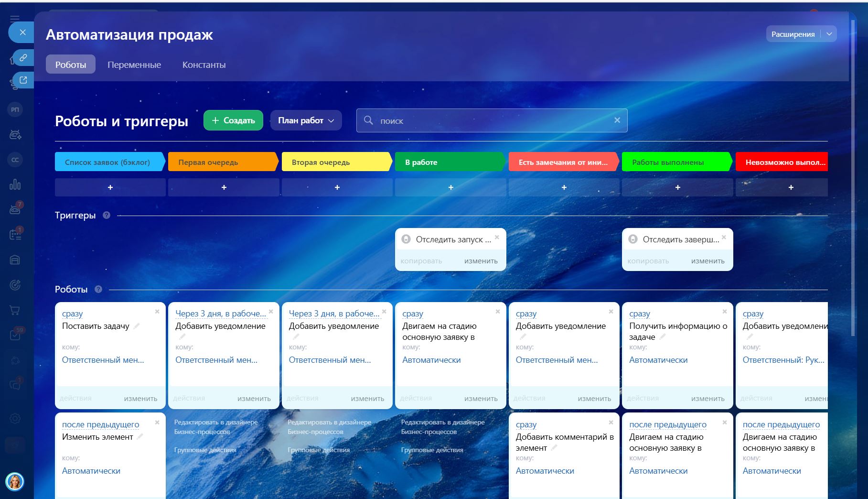This screenshot has width=868, height=499.
Task: Open the План работ dropdown
Action: click(306, 120)
